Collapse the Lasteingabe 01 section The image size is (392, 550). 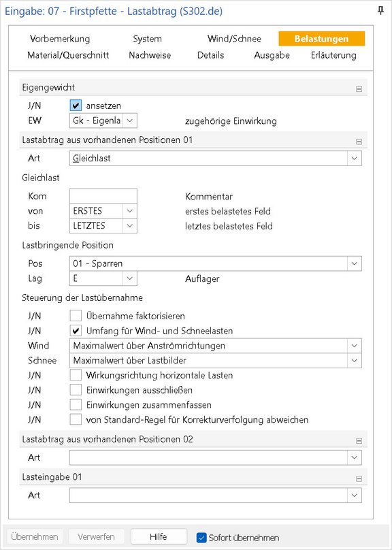point(359,479)
